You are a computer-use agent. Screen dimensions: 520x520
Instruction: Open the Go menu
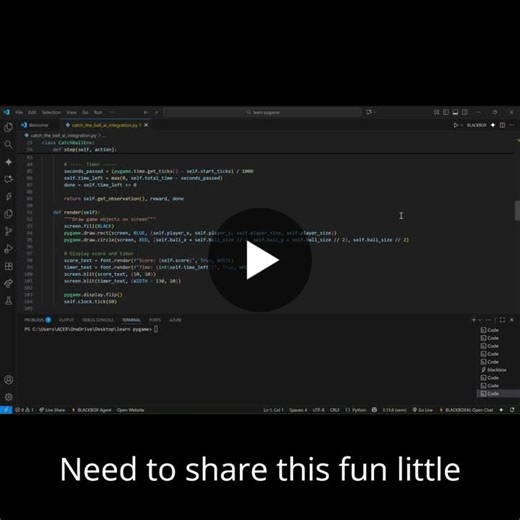click(x=85, y=112)
